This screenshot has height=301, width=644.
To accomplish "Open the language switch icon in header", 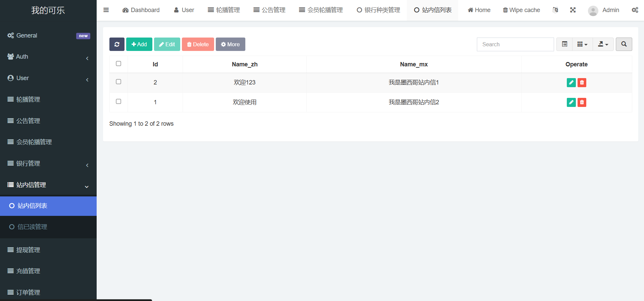I will 555,10.
